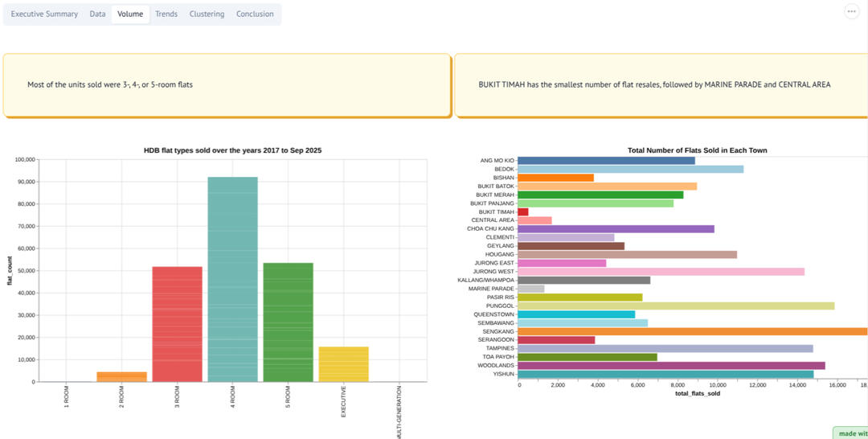The height and width of the screenshot is (439, 868).
Task: Open the Data tab
Action: coord(97,14)
